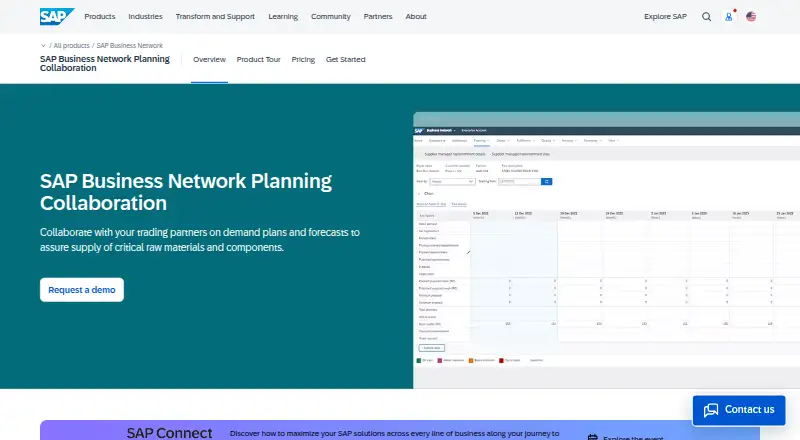The height and width of the screenshot is (440, 800).
Task: Open the View by dropdown in the product screenshot
Action: [452, 182]
